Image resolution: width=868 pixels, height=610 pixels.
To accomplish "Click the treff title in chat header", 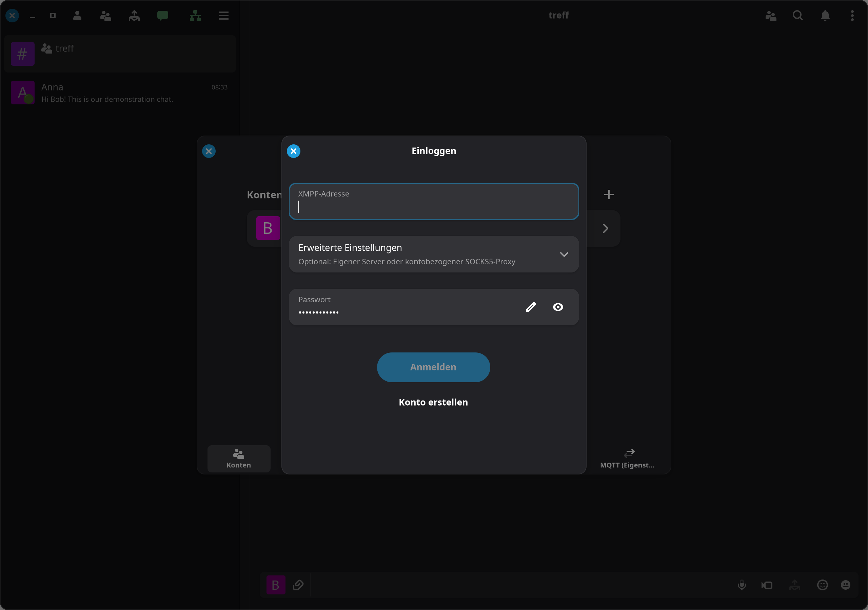I will [x=559, y=16].
